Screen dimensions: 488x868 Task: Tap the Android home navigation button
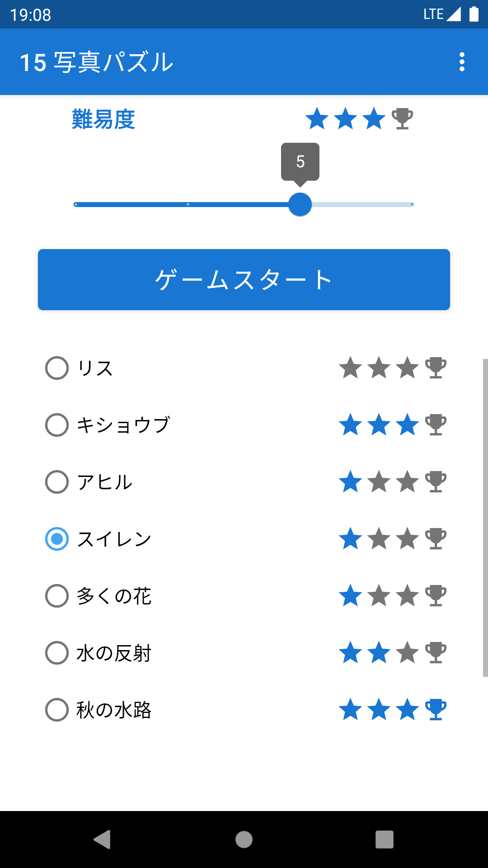tap(244, 840)
